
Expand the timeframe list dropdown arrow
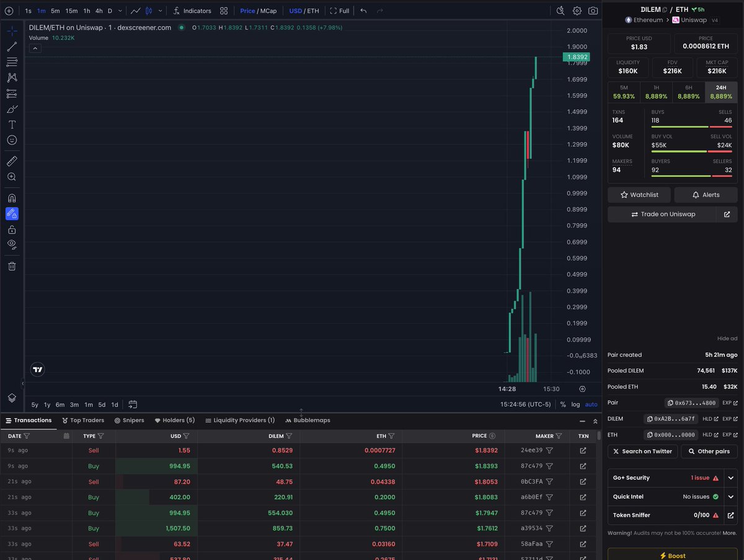click(119, 11)
